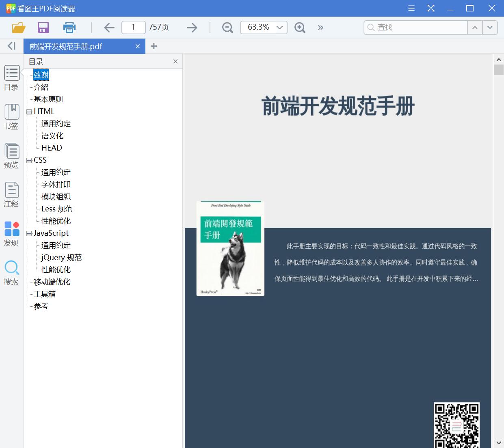
Task: Go to next page with the right arrow
Action: pyautogui.click(x=192, y=27)
